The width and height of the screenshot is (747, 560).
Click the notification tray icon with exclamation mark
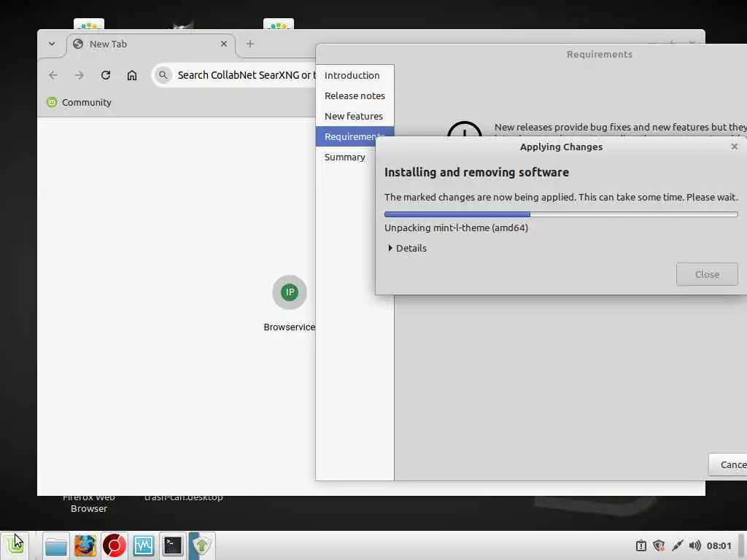(x=641, y=545)
